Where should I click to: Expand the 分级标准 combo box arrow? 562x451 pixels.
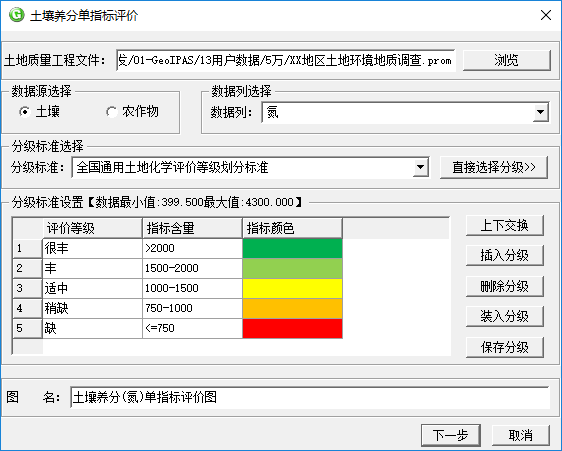pos(420,167)
